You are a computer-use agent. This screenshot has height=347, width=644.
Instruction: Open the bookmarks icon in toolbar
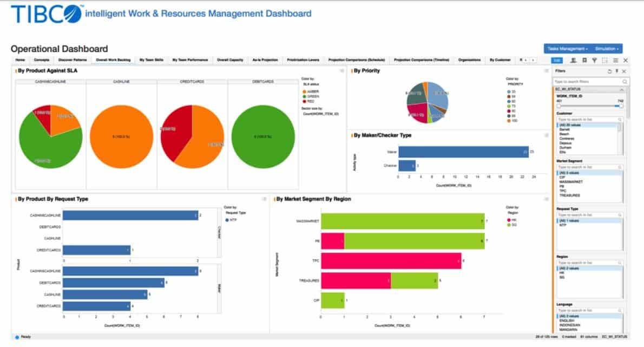(584, 61)
